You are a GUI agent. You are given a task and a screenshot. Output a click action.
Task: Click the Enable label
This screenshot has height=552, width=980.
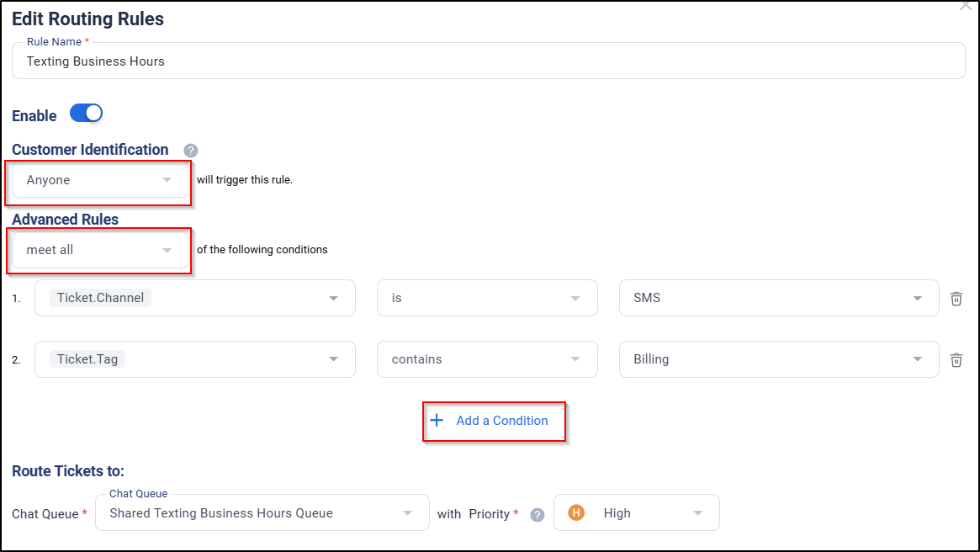[x=34, y=115]
